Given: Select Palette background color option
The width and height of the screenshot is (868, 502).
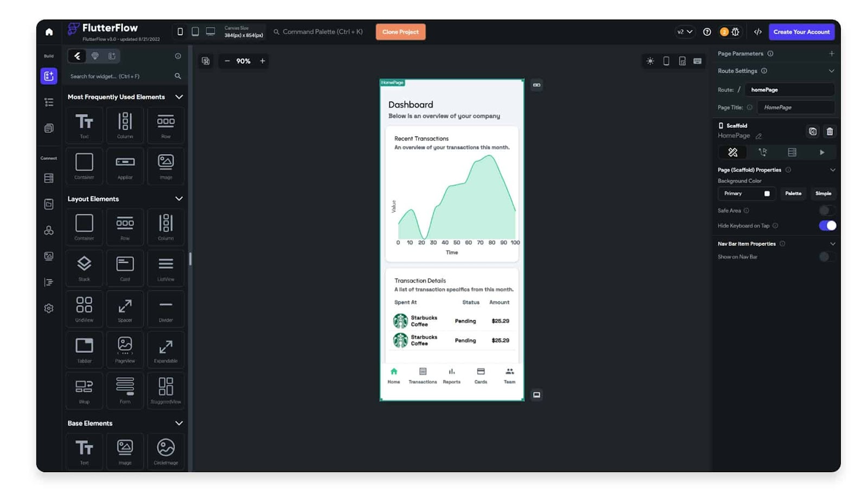Looking at the screenshot, I should coord(793,194).
